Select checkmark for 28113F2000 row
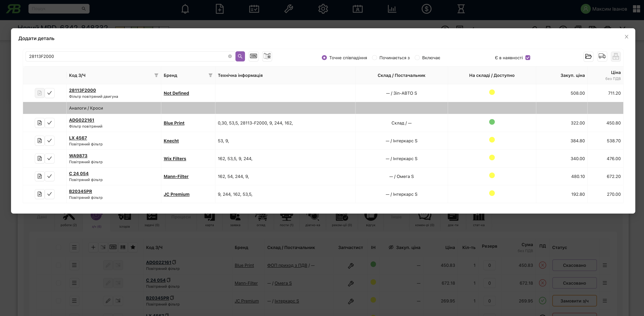Screen dimensions: 644x316 coord(50,93)
